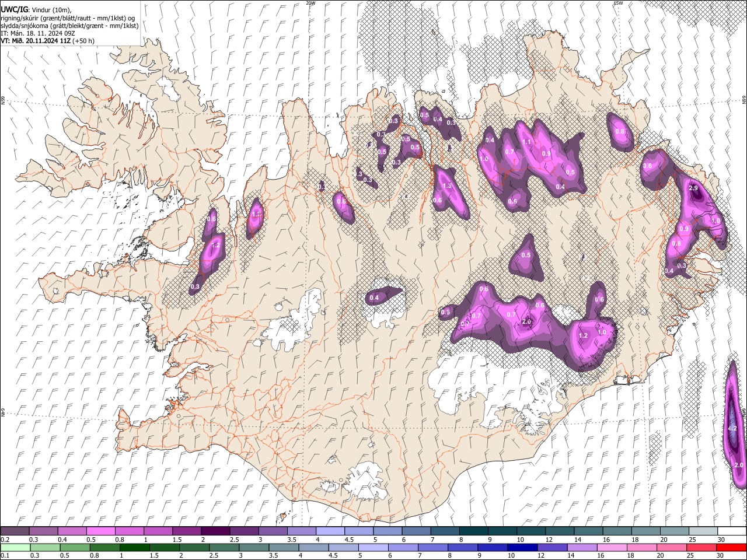Click the '15W' longitude label

(x=618, y=3)
